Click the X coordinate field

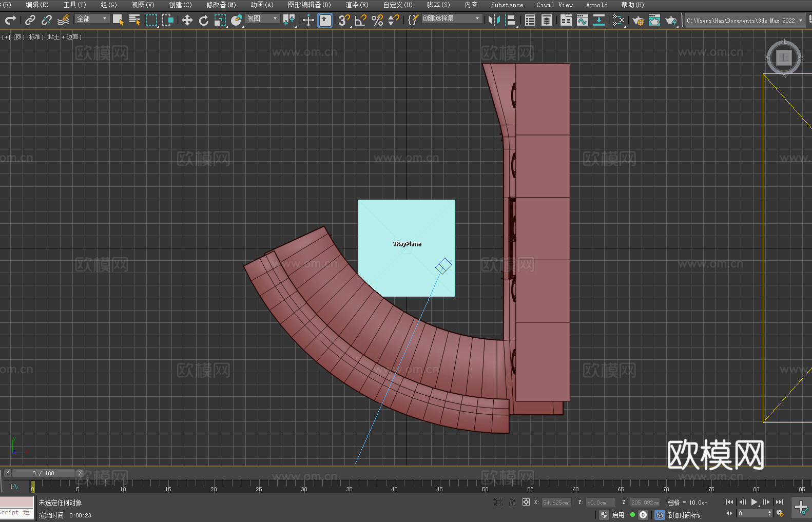coord(556,502)
